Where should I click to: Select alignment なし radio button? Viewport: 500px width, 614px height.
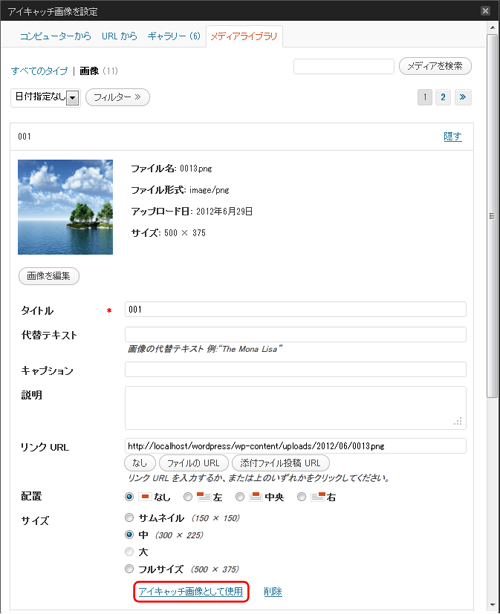click(x=129, y=497)
